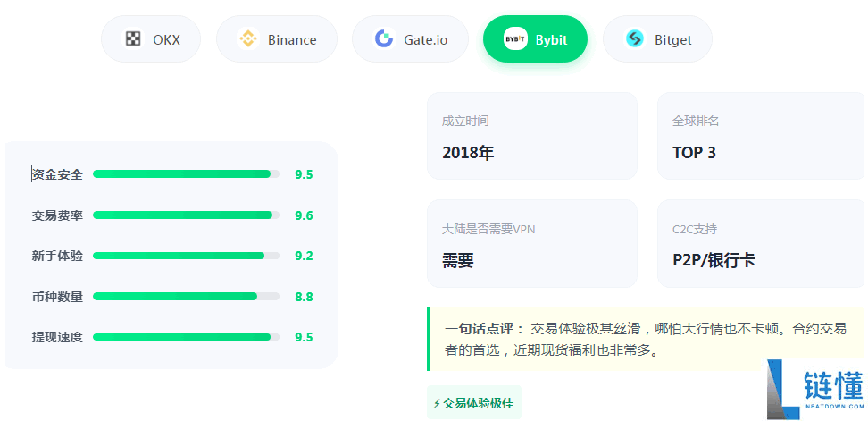Screen dimensions: 868x421
Task: Click the 币种数量 score bar
Action: point(186,297)
